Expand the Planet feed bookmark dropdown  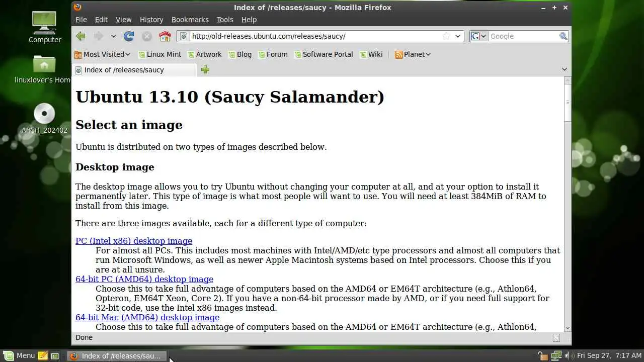pyautogui.click(x=413, y=54)
